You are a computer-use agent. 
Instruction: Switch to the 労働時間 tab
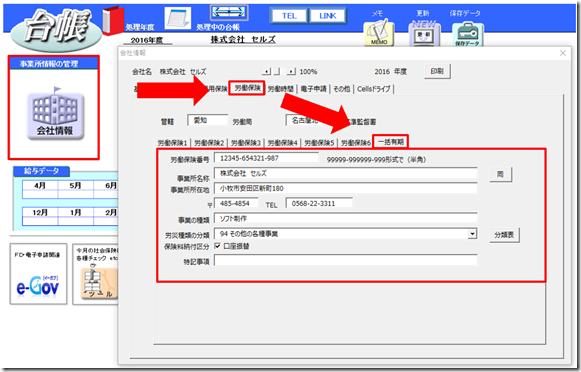pos(280,89)
